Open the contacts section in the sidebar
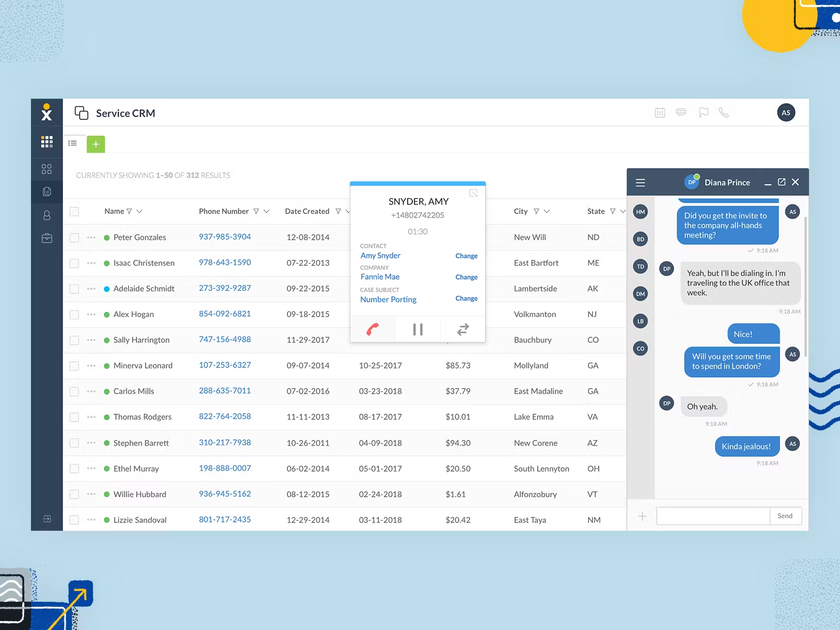 pyautogui.click(x=47, y=215)
